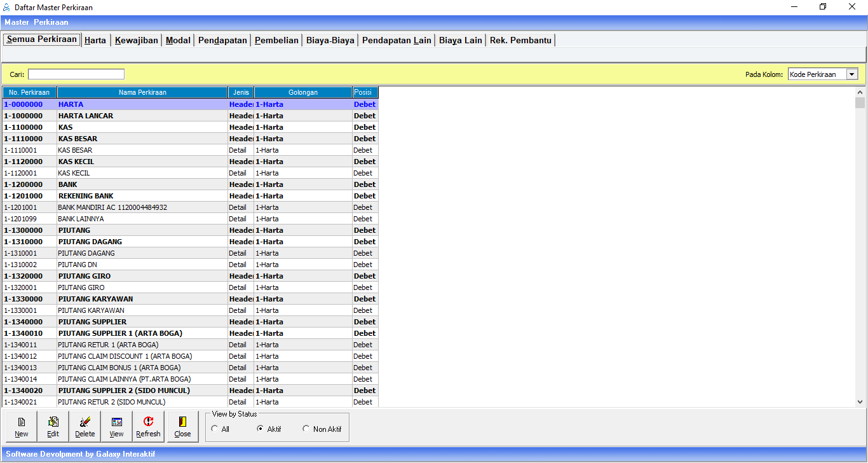This screenshot has height=463, width=868.
Task: Click the Golongan column header
Action: pyautogui.click(x=303, y=92)
